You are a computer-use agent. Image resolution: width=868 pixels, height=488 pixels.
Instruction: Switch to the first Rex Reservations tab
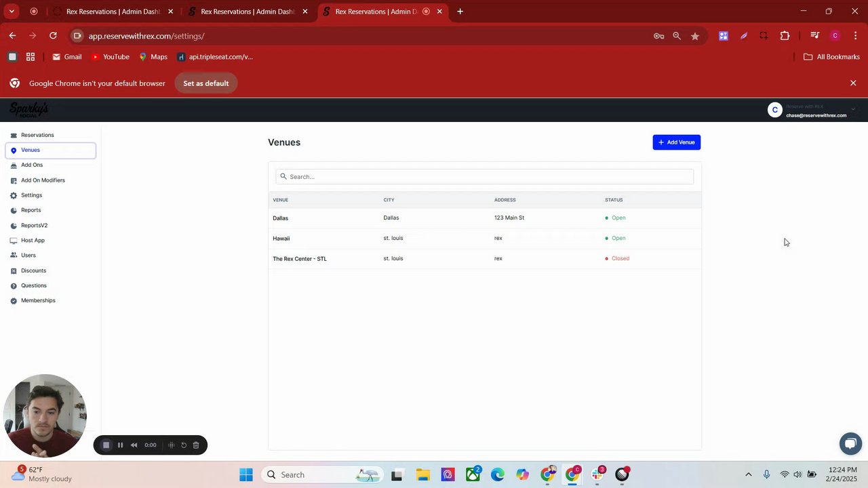tap(113, 12)
